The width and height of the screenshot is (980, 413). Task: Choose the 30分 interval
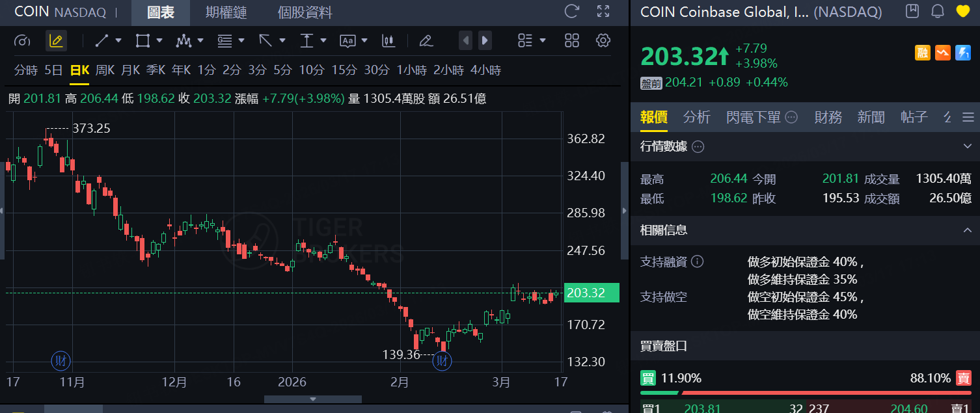point(377,70)
